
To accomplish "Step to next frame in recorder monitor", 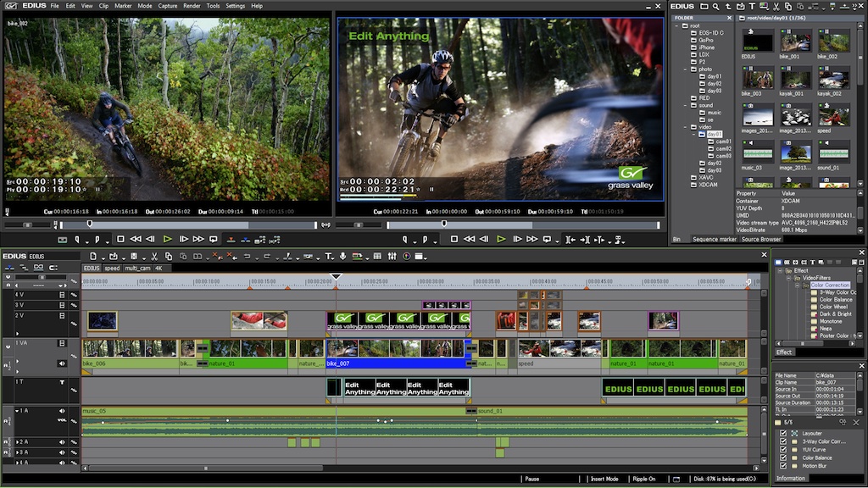I will point(517,239).
